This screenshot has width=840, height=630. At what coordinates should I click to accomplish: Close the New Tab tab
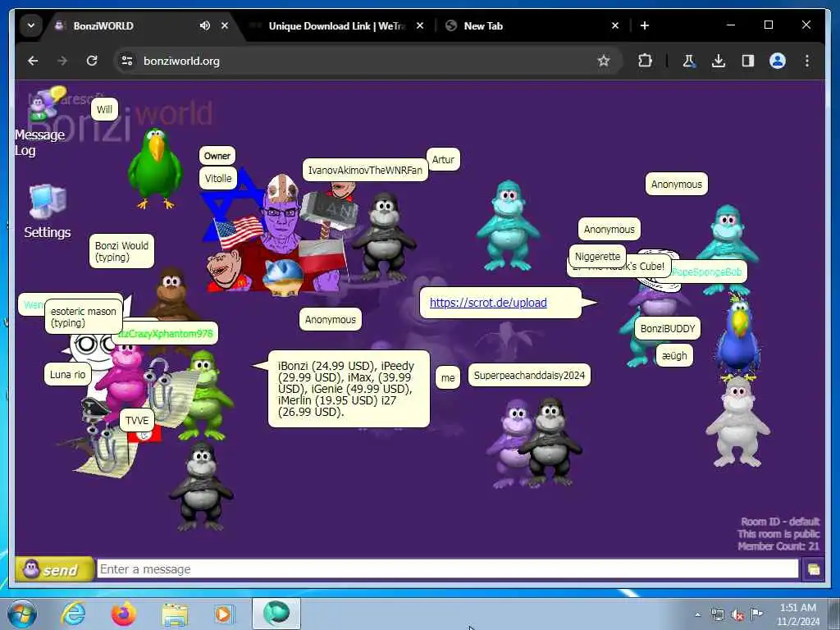point(615,25)
